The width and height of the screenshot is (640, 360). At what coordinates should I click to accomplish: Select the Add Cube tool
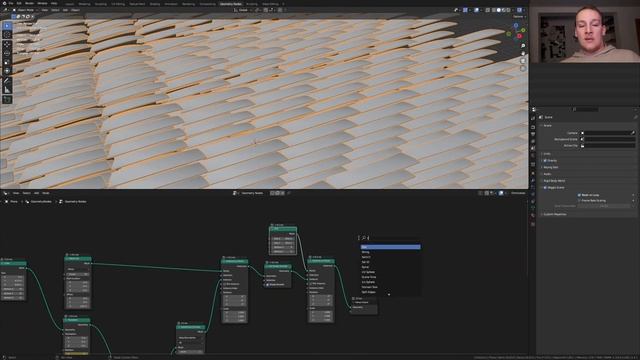7,100
